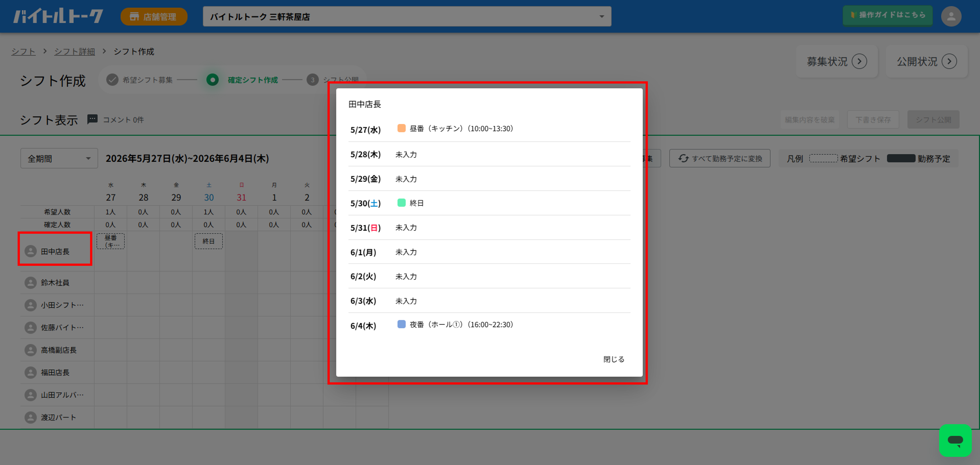Open the 操作ガイドはこちら guide
The height and width of the screenshot is (465, 980).
[x=887, y=15]
